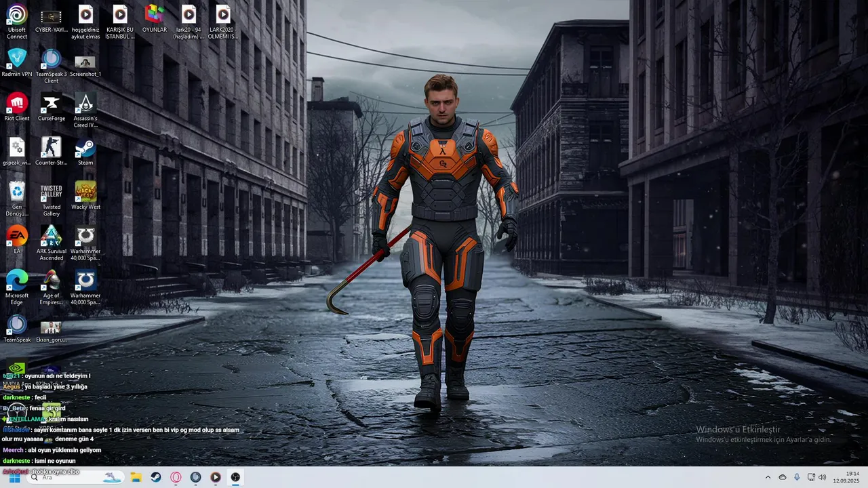Click the taskbar Ara search box
The height and width of the screenshot is (488, 868).
tap(75, 477)
